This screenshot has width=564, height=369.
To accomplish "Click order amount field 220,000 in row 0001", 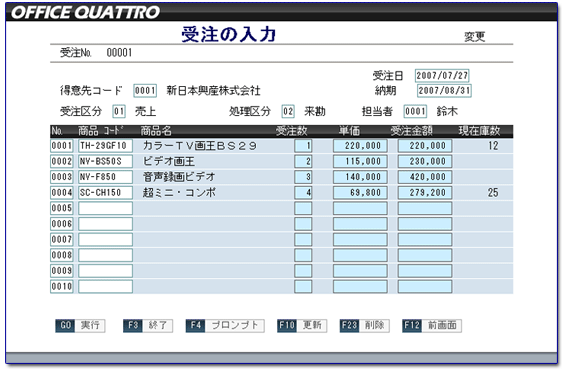I will 425,146.
